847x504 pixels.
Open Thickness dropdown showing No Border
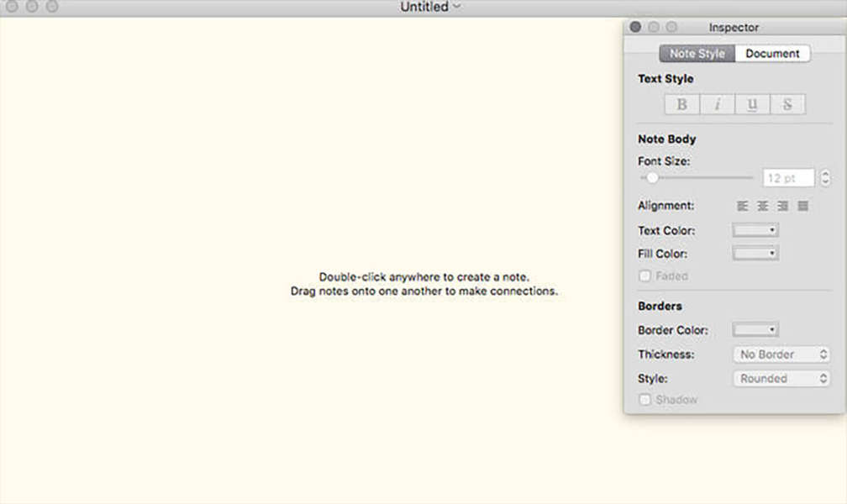(x=781, y=354)
